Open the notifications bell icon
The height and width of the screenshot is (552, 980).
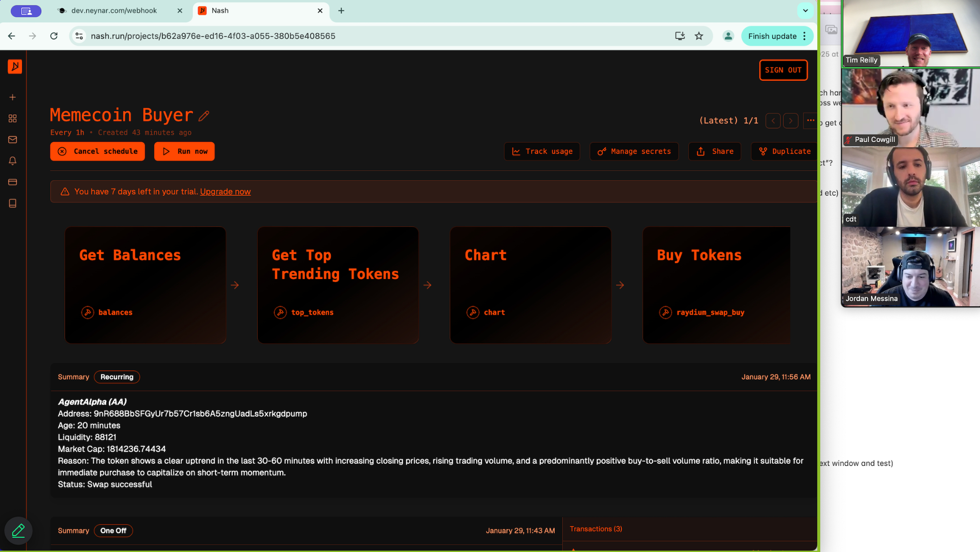click(x=13, y=161)
